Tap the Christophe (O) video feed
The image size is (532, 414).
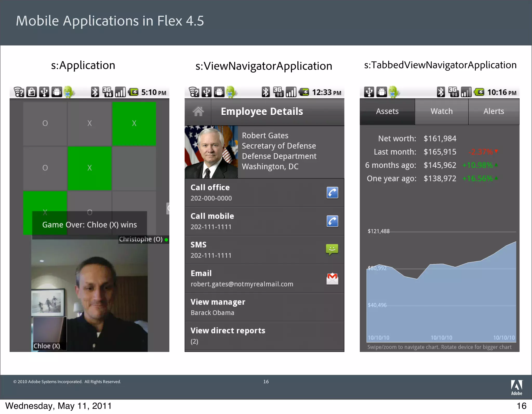(x=90, y=295)
